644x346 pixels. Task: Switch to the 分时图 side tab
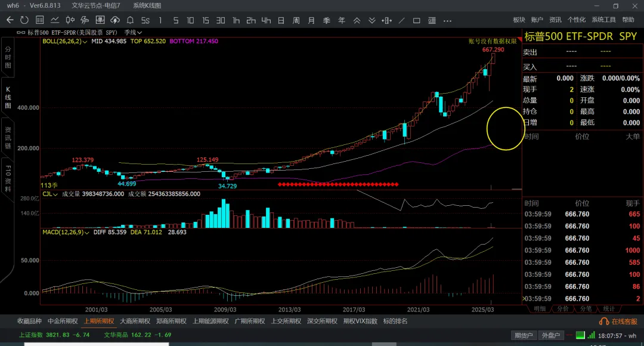point(8,57)
